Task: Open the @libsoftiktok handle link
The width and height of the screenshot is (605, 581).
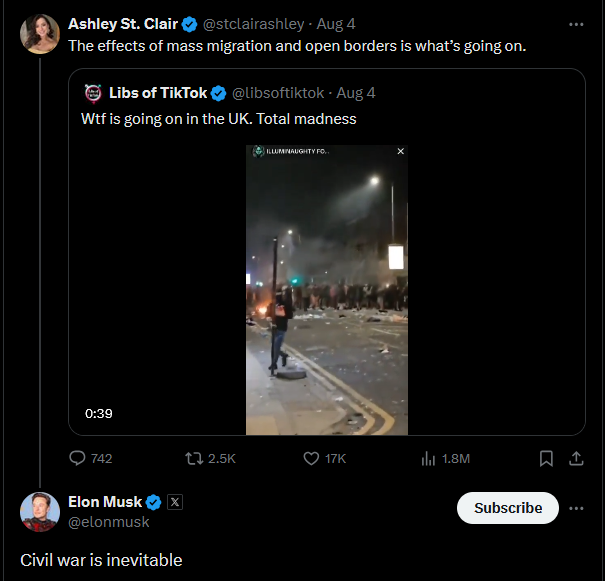Action: click(278, 93)
